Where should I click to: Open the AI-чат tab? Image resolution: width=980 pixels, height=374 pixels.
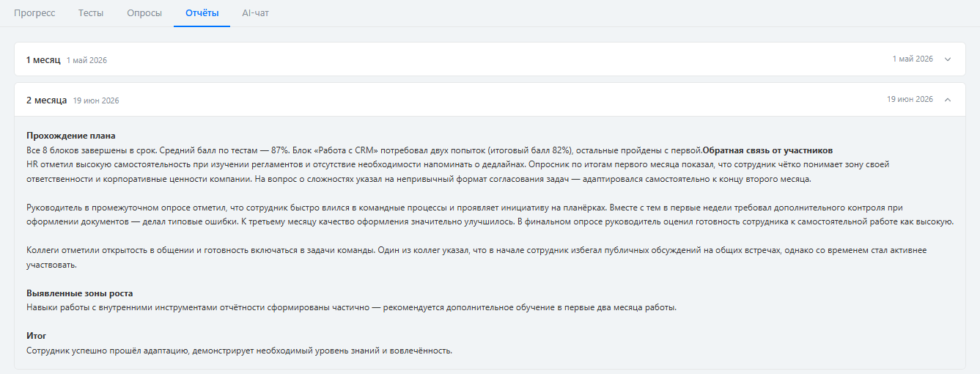255,13
